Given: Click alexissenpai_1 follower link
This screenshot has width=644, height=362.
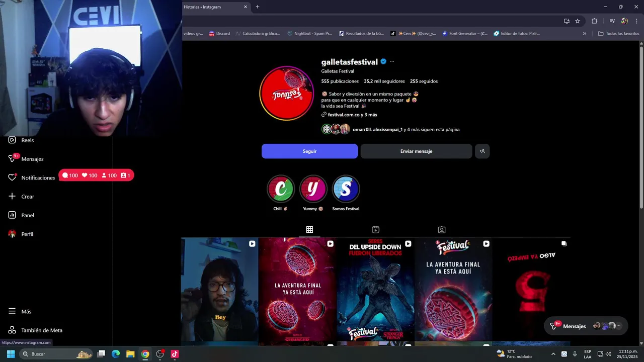Looking at the screenshot, I should [x=387, y=129].
